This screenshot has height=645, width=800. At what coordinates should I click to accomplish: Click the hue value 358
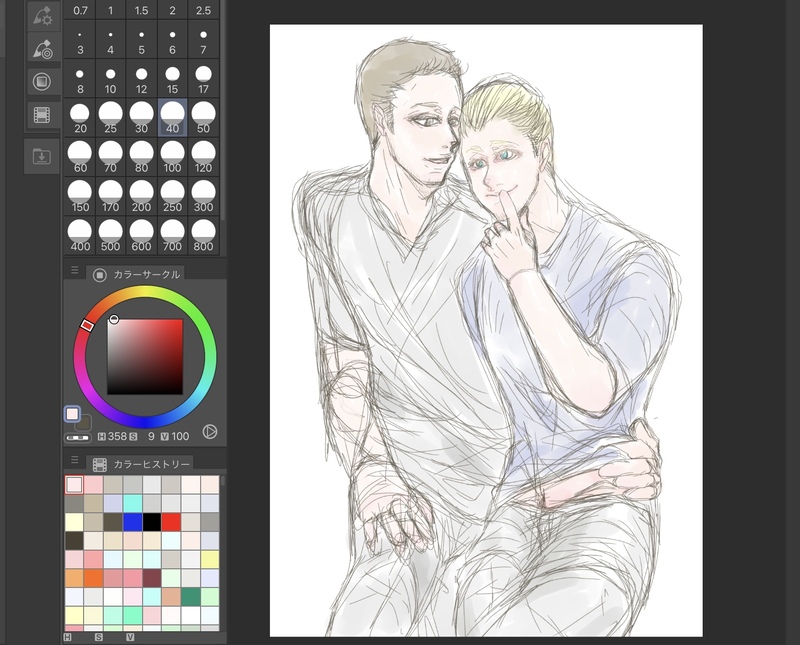[117, 436]
